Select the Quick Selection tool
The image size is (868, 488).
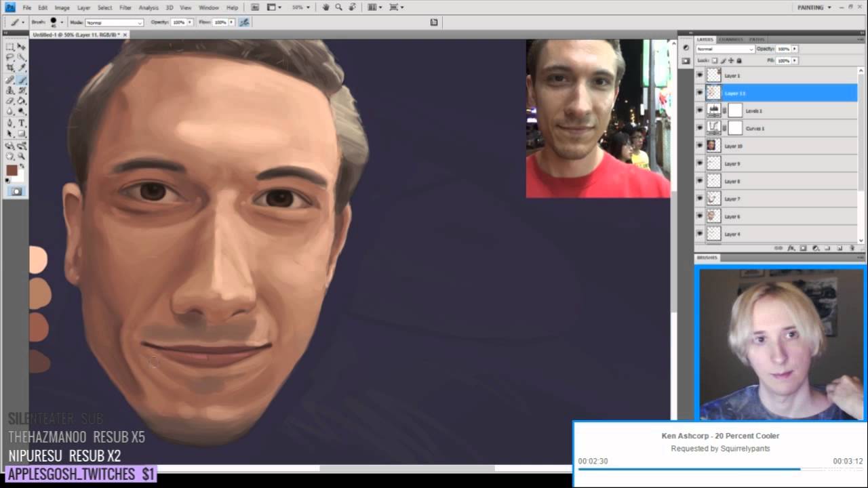click(x=22, y=58)
